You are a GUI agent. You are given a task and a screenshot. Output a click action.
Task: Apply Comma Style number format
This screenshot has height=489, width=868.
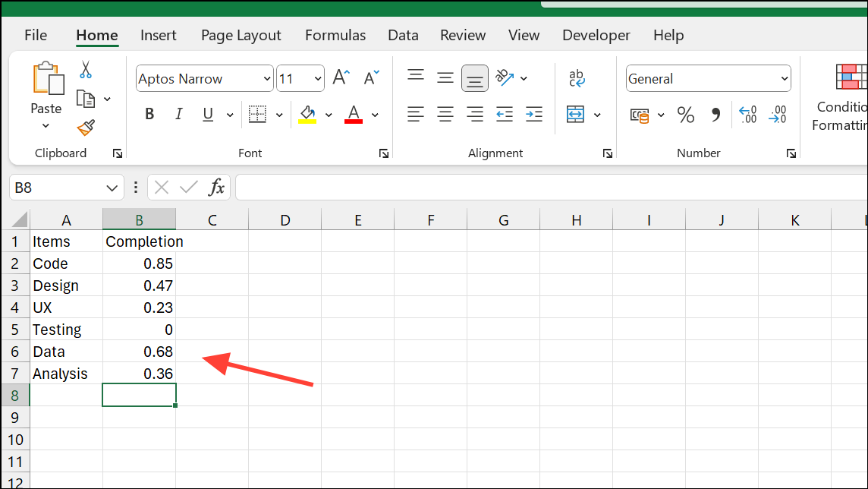[x=716, y=115]
